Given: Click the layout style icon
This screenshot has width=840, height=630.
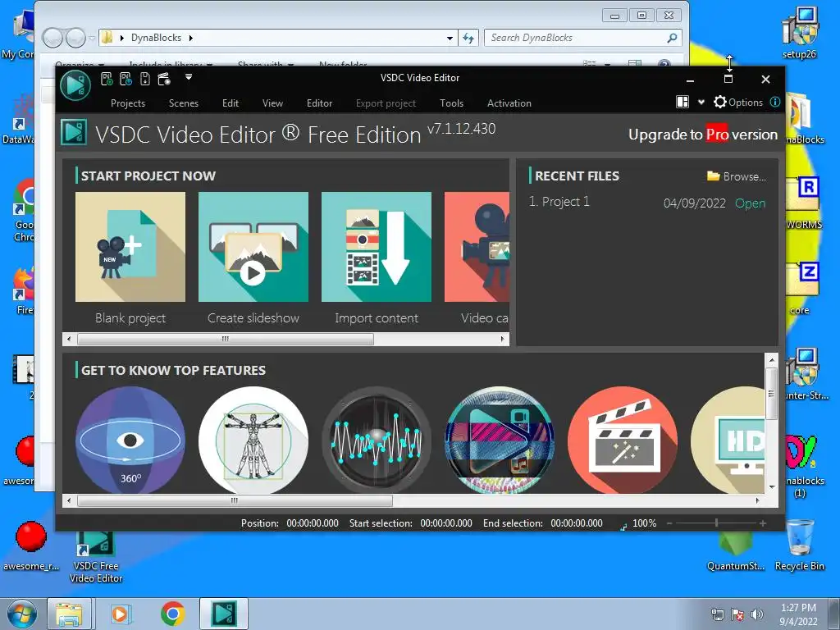Looking at the screenshot, I should coord(682,102).
